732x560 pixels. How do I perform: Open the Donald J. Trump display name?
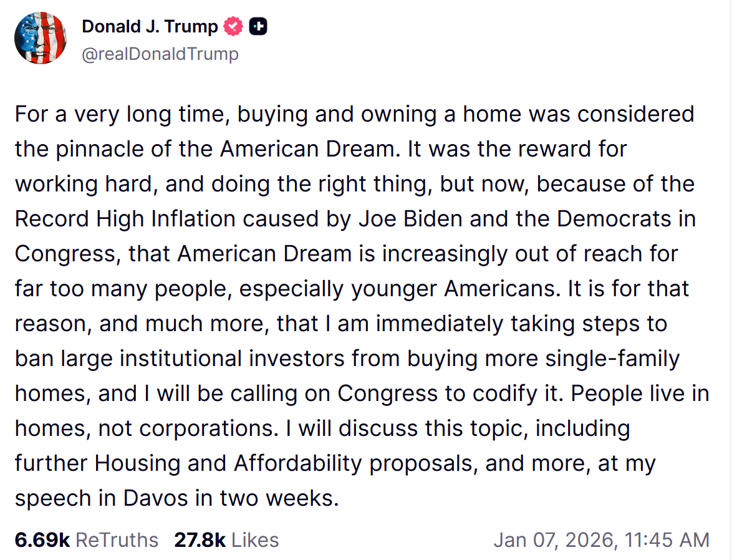pyautogui.click(x=150, y=27)
